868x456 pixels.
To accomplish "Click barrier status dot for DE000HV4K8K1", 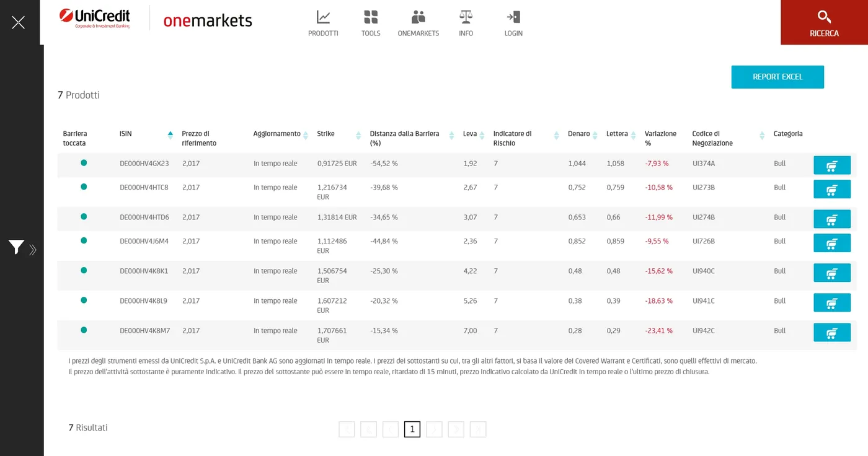I will pos(84,270).
